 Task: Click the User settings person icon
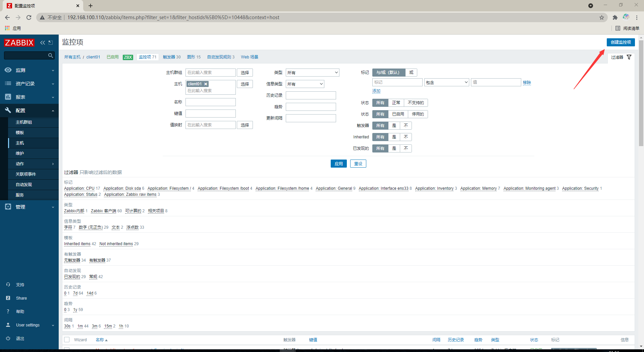click(8, 325)
